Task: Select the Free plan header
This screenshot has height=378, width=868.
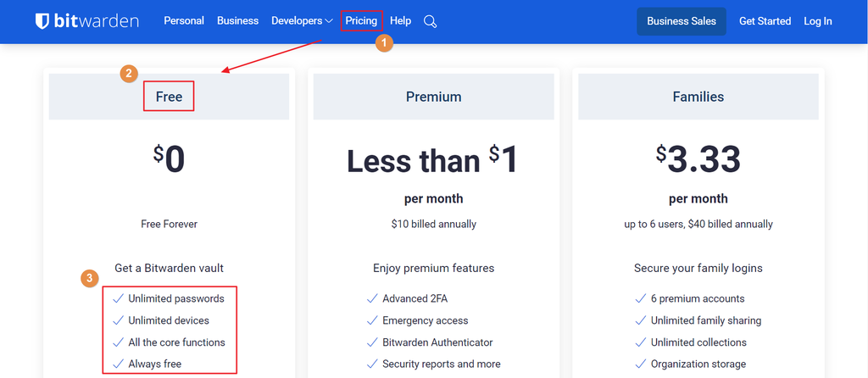Action: click(169, 97)
